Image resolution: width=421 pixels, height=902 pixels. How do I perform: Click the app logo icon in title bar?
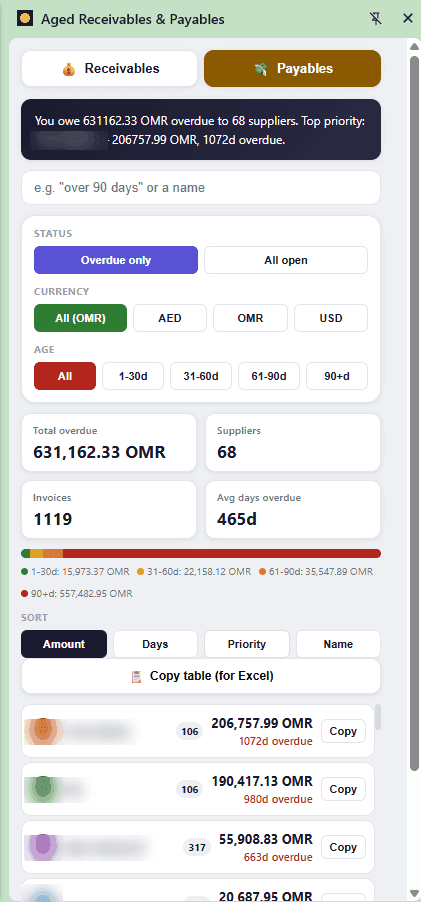(x=25, y=18)
